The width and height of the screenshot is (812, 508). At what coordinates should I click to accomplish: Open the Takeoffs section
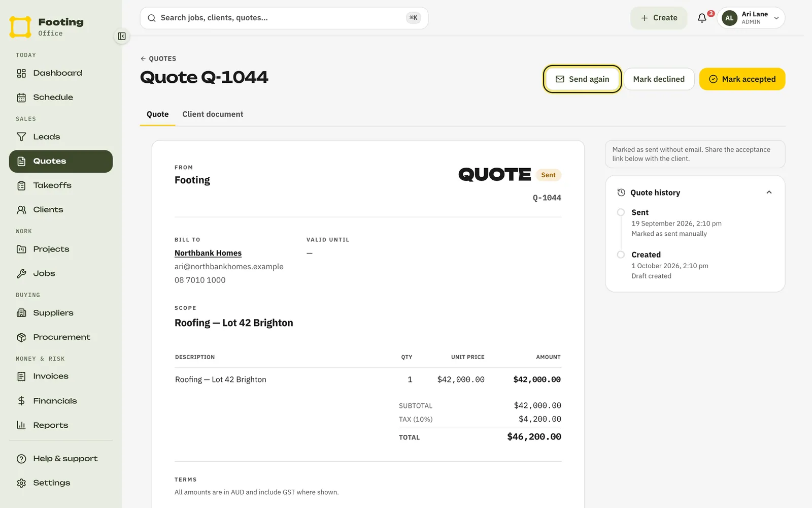point(61,185)
